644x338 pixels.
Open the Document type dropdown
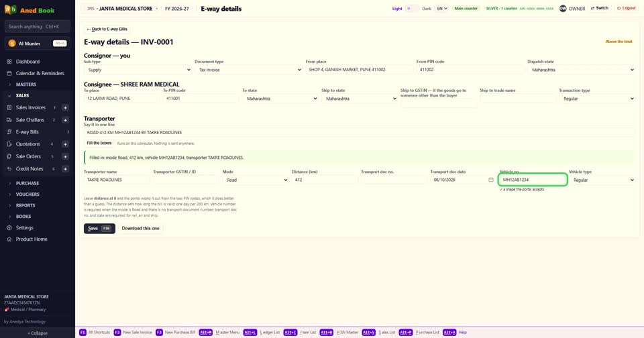[x=248, y=70]
